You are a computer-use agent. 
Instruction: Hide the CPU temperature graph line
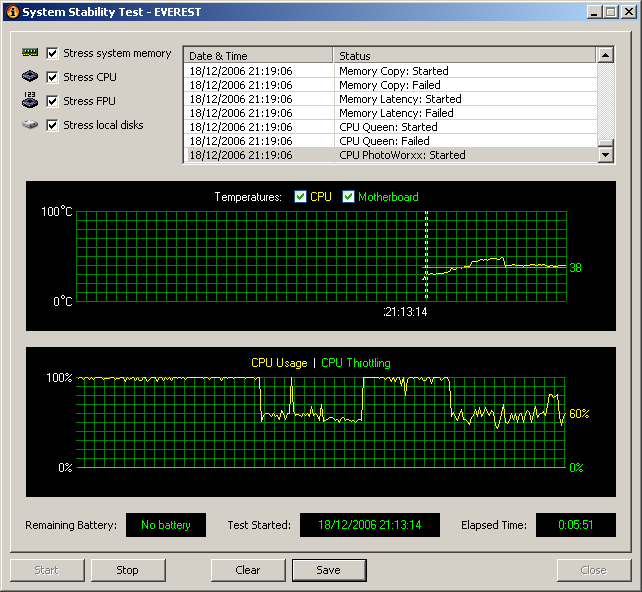tap(300, 197)
